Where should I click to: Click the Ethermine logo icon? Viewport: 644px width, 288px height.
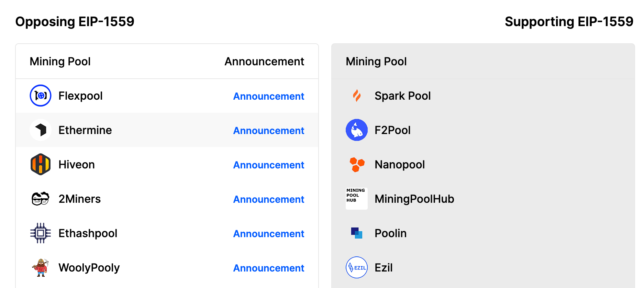pos(41,130)
